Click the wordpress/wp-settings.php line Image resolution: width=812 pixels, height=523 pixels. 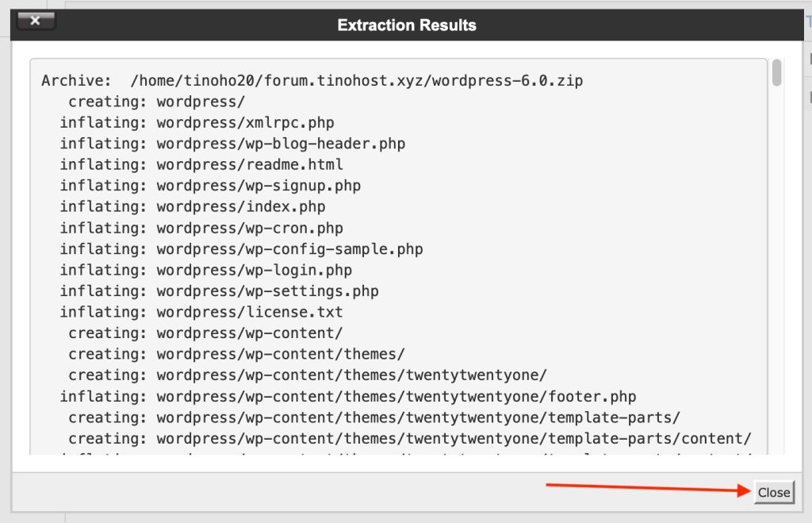point(219,291)
